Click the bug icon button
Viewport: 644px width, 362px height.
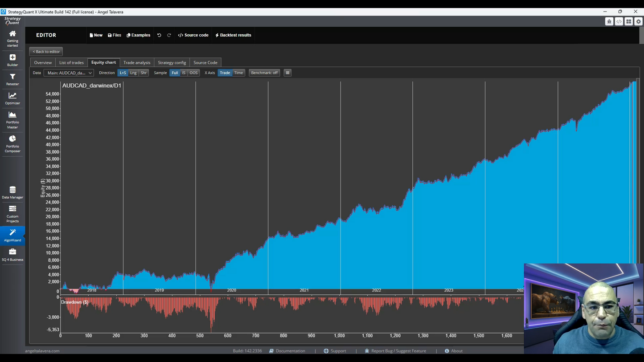[609, 21]
